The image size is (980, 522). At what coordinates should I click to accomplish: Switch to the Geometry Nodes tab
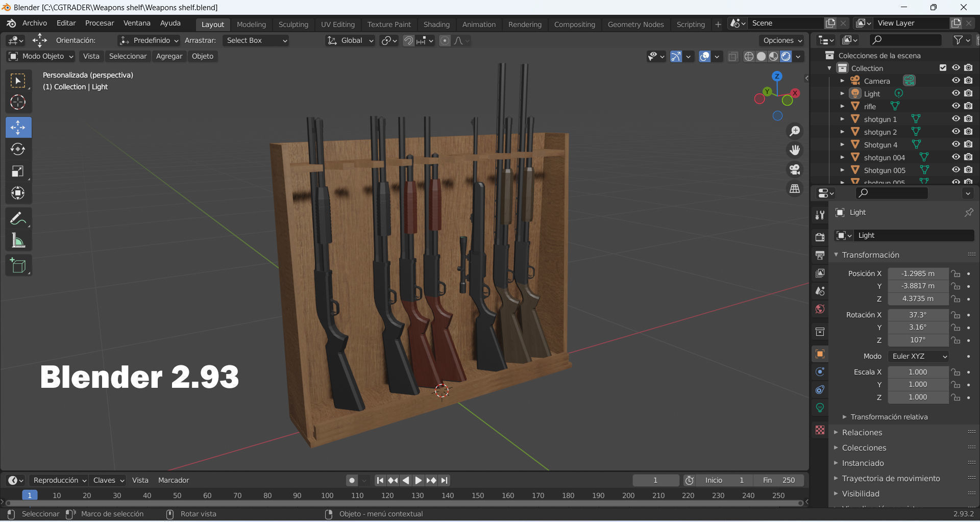pyautogui.click(x=635, y=24)
